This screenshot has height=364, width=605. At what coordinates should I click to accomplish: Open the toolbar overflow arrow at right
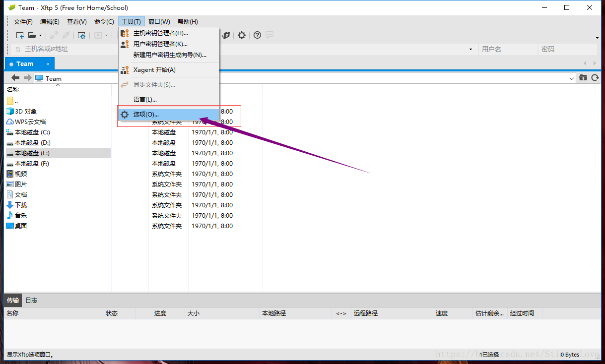(x=597, y=38)
